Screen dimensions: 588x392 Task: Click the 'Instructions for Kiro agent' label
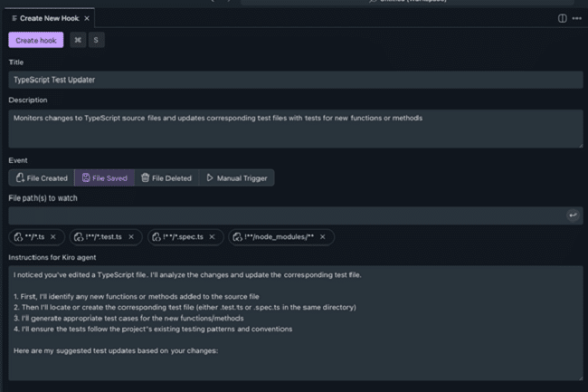point(52,258)
